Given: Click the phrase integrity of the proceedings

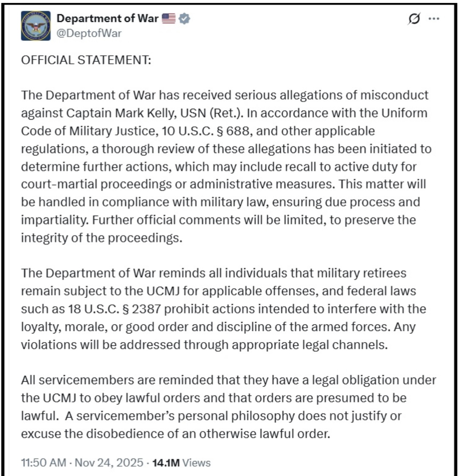Looking at the screenshot, I should tap(101, 238).
